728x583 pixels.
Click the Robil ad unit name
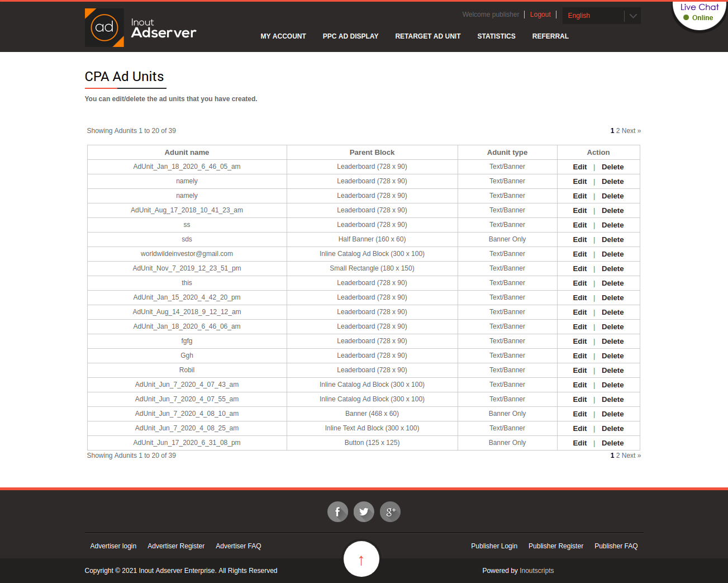tap(187, 370)
